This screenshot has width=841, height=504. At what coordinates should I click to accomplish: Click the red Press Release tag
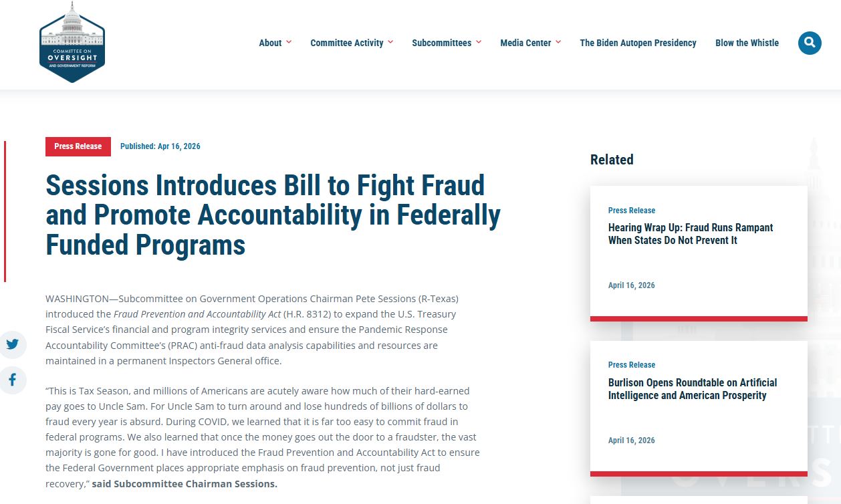[x=78, y=146]
